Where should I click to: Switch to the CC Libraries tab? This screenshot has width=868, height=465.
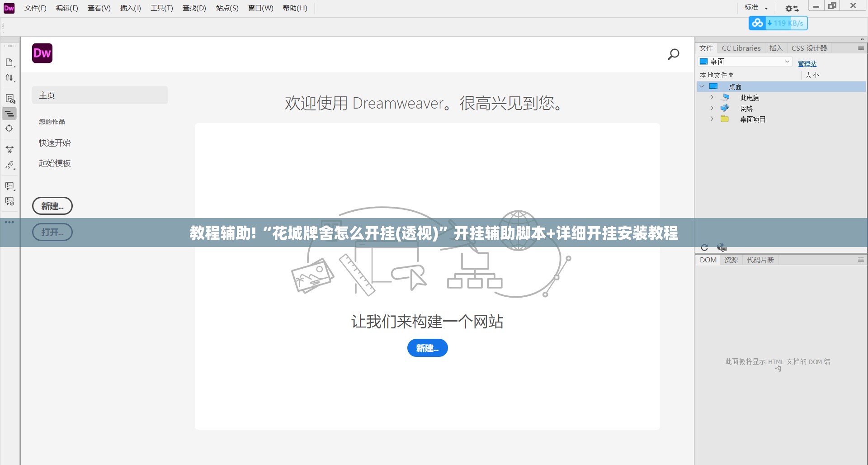click(741, 48)
